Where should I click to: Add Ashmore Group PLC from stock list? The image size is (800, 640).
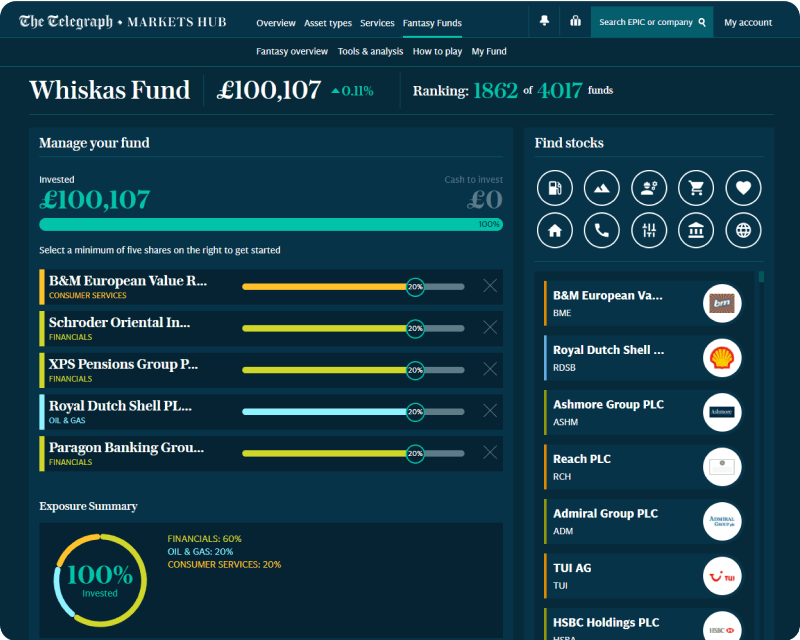coord(644,412)
